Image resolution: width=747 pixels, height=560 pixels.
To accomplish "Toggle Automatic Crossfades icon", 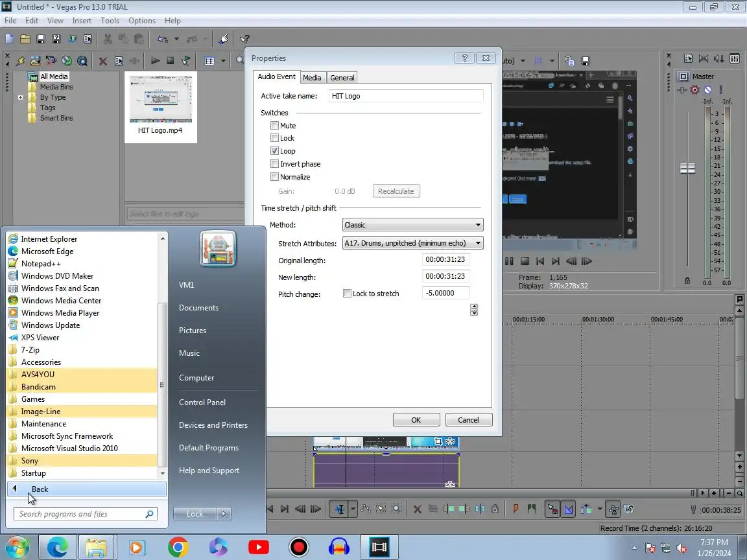I will pyautogui.click(x=568, y=509).
